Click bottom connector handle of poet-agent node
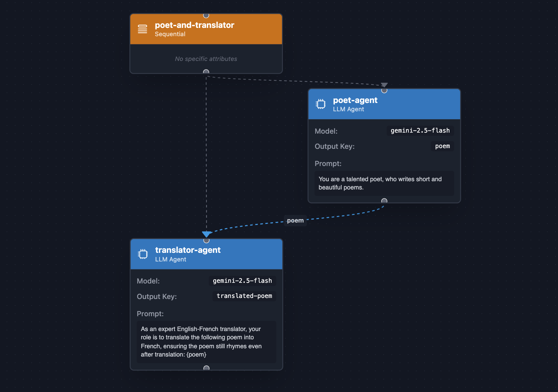This screenshot has height=392, width=558. click(384, 201)
